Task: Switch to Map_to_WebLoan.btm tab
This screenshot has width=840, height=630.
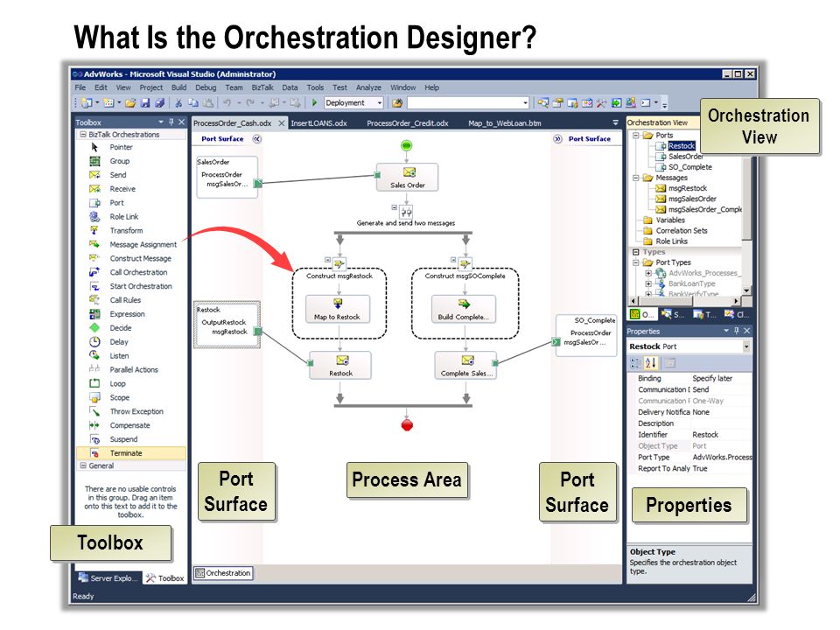Action: 504,123
